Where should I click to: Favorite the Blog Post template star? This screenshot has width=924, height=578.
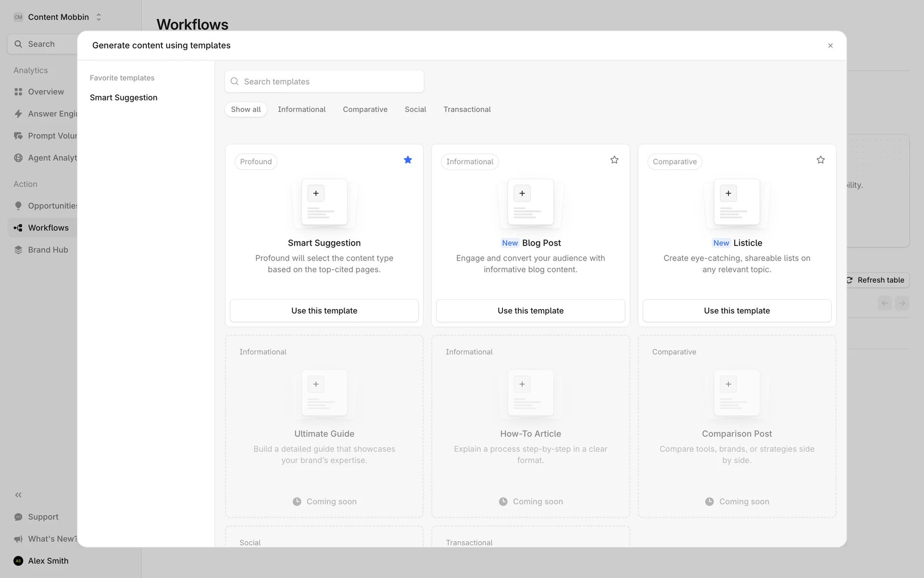click(x=614, y=160)
